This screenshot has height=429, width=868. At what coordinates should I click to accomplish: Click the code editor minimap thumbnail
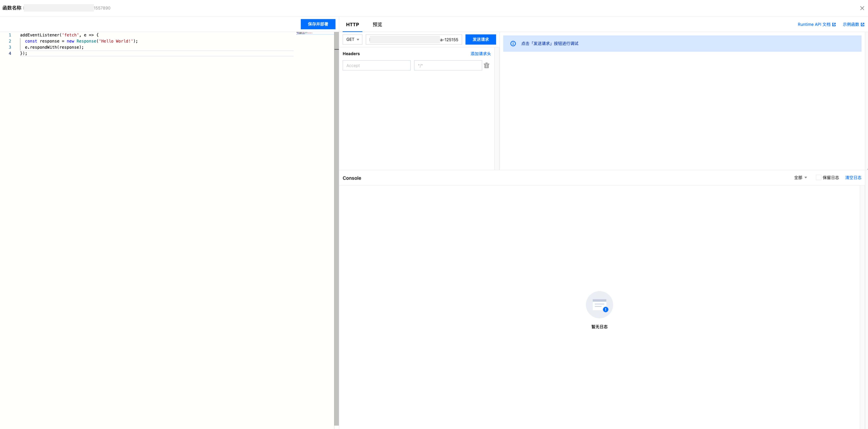(305, 33)
